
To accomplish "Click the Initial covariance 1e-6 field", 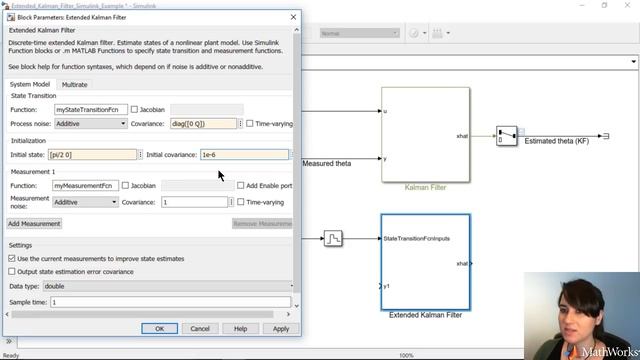I will [x=244, y=155].
